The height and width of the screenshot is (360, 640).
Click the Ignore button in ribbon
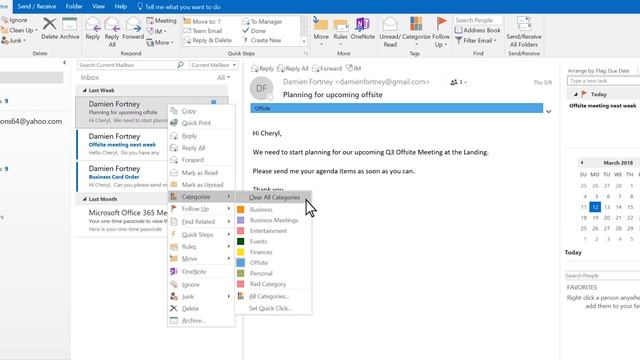coord(15,20)
